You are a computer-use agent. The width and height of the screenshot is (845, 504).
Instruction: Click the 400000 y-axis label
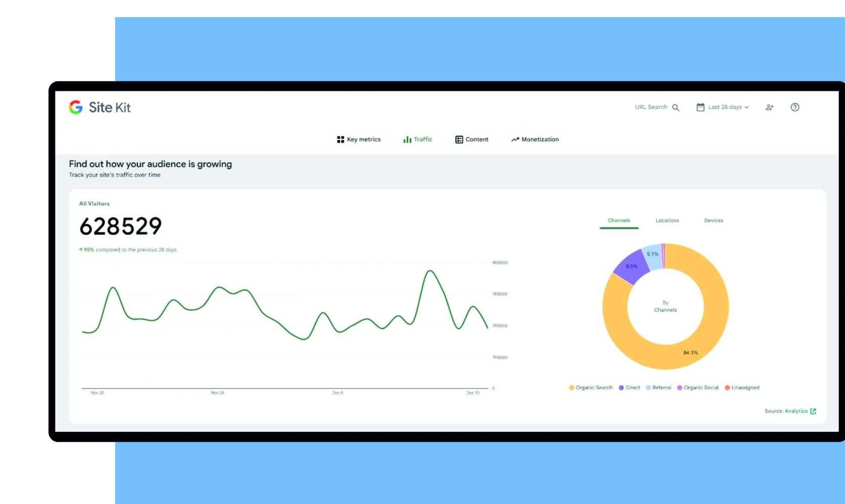coord(500,263)
